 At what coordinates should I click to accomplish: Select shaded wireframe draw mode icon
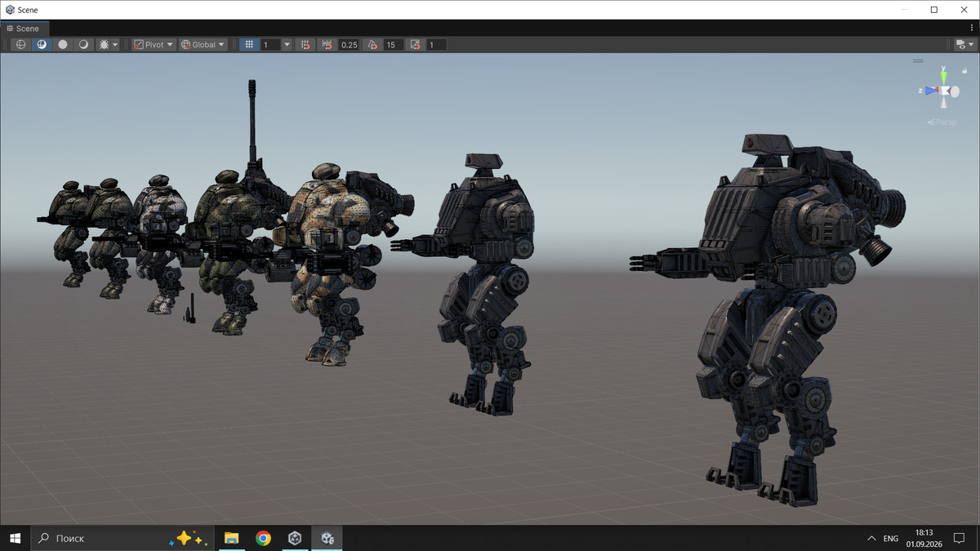point(83,45)
